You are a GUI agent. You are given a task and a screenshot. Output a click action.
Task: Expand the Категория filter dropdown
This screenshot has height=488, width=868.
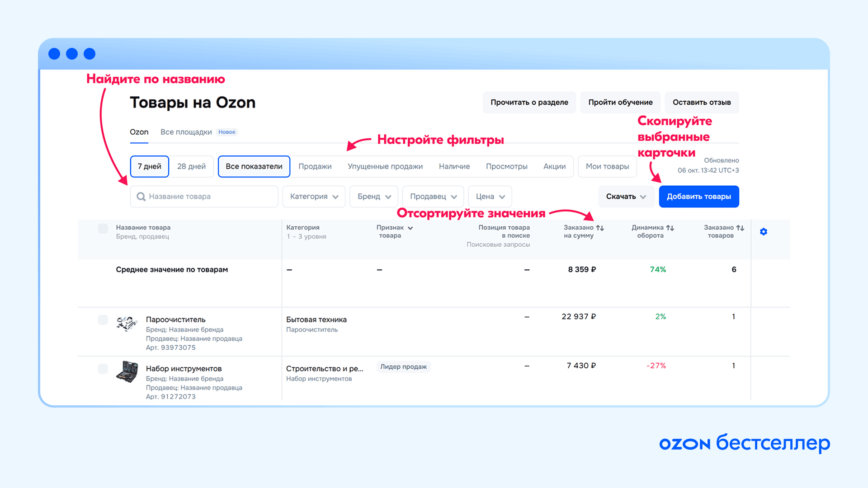314,197
